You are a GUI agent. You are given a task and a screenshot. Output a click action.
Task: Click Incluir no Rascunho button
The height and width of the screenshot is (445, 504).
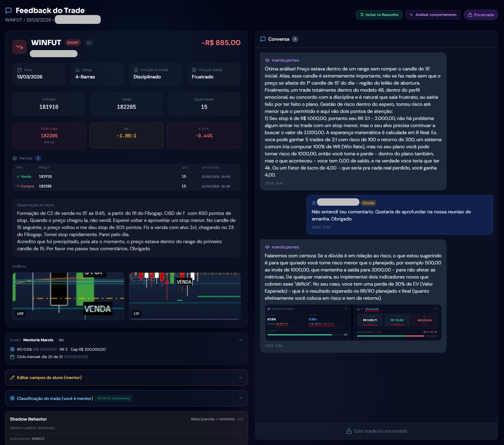[379, 15]
